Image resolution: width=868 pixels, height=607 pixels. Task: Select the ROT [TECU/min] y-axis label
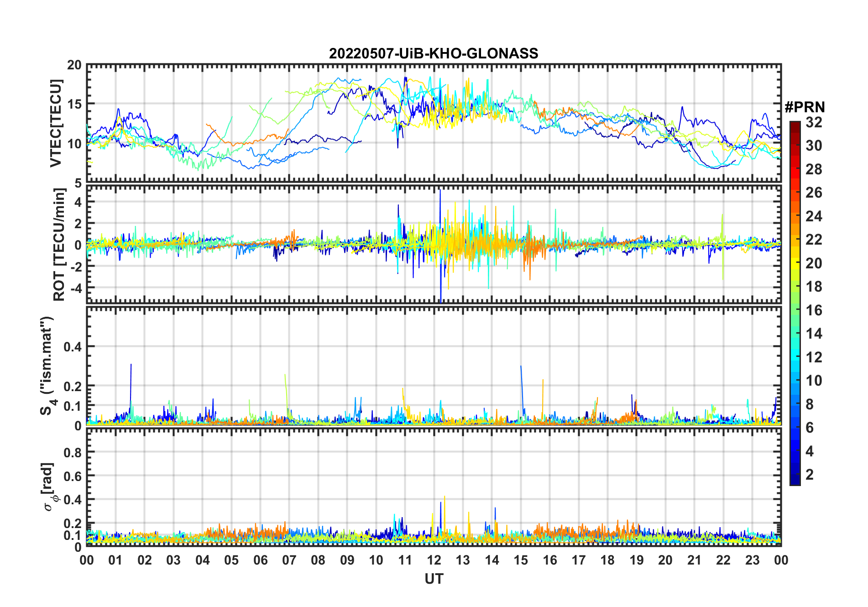pyautogui.click(x=59, y=245)
